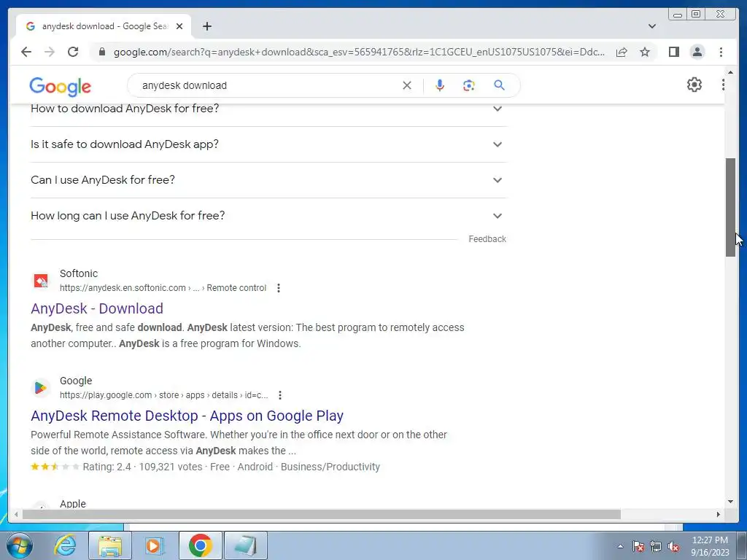Launch Internet Explorer from taskbar
This screenshot has height=560, width=747.
[65, 545]
